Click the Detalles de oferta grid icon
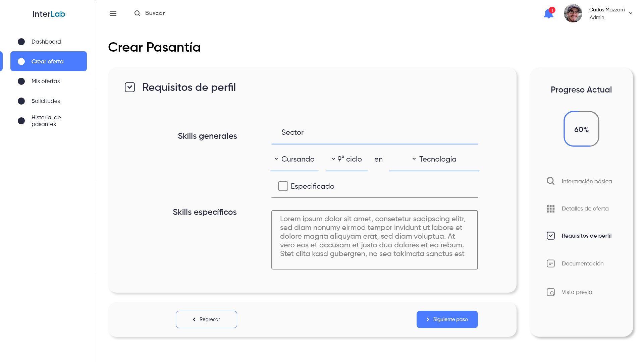This screenshot has width=644, height=362. tap(550, 208)
